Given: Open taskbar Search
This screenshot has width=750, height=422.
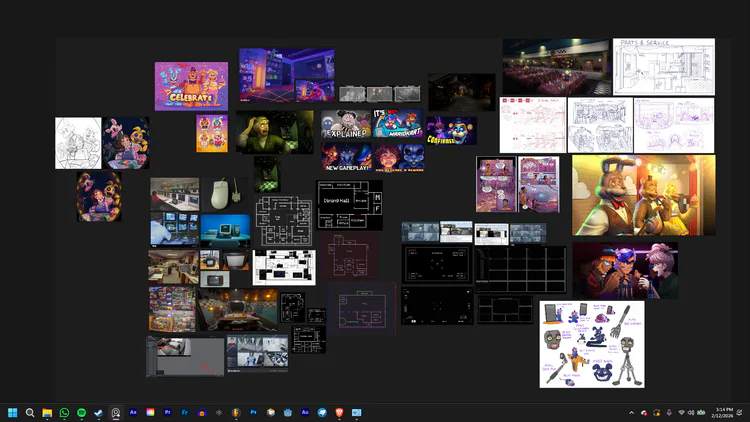Looking at the screenshot, I should point(30,412).
